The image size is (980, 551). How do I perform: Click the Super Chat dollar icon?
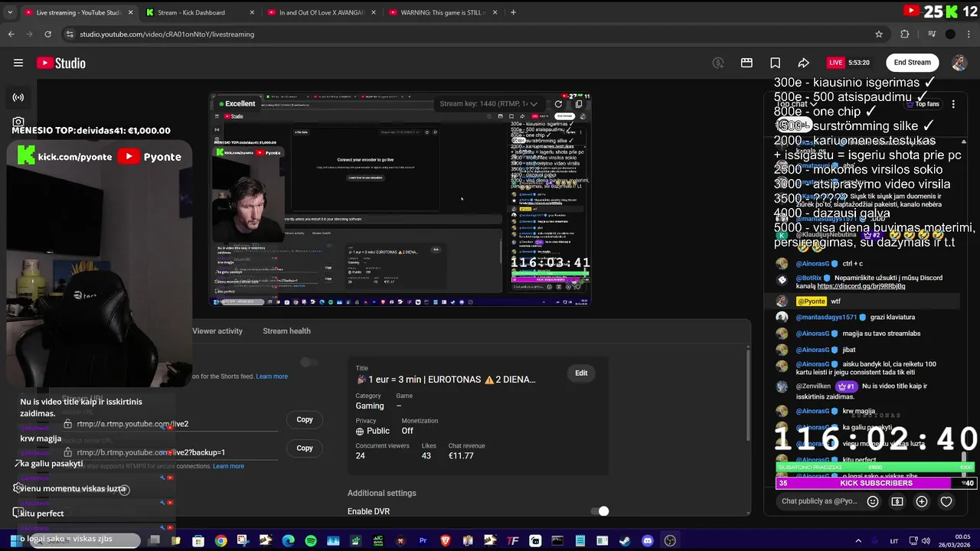897,501
